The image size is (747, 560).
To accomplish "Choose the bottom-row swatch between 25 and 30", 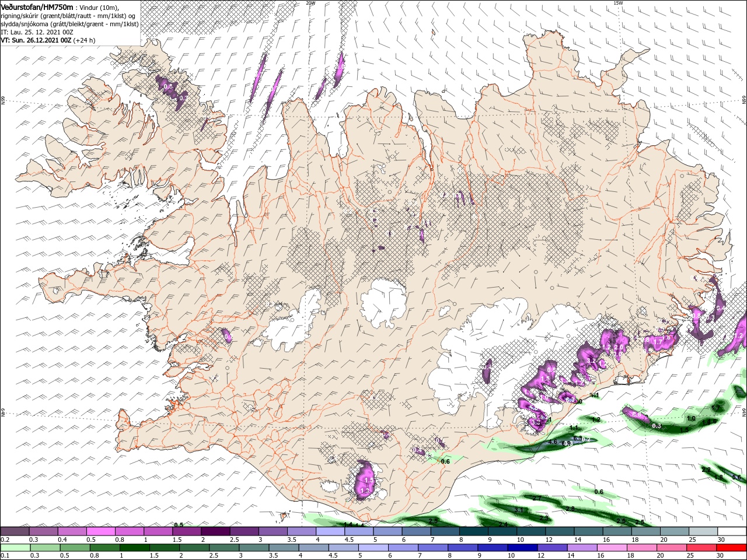I will 700,548.
